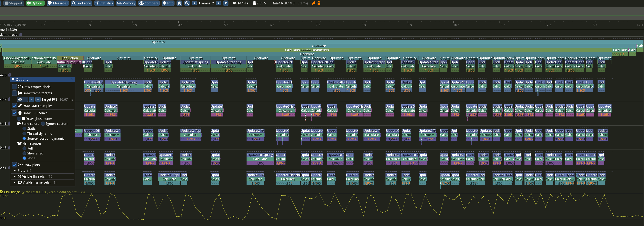Select Thread dynamic zone color option

tap(25, 134)
